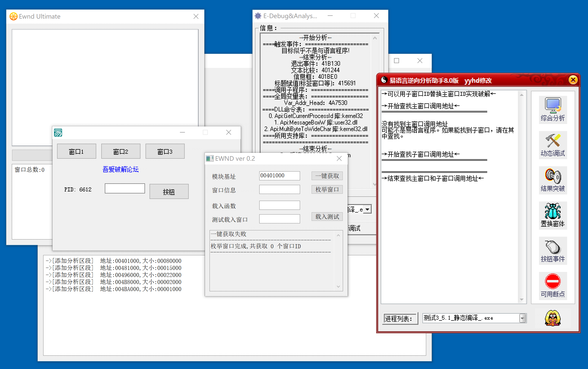This screenshot has height=369, width=588.
Task: Click the cartoon mascot icon beside process list
Action: 553,318
